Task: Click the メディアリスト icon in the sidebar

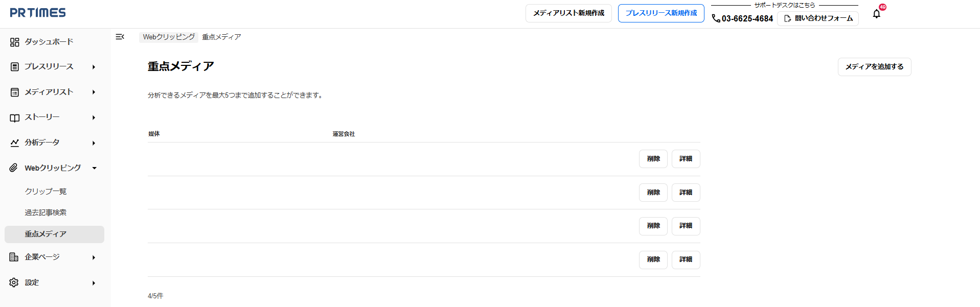Action: 14,92
